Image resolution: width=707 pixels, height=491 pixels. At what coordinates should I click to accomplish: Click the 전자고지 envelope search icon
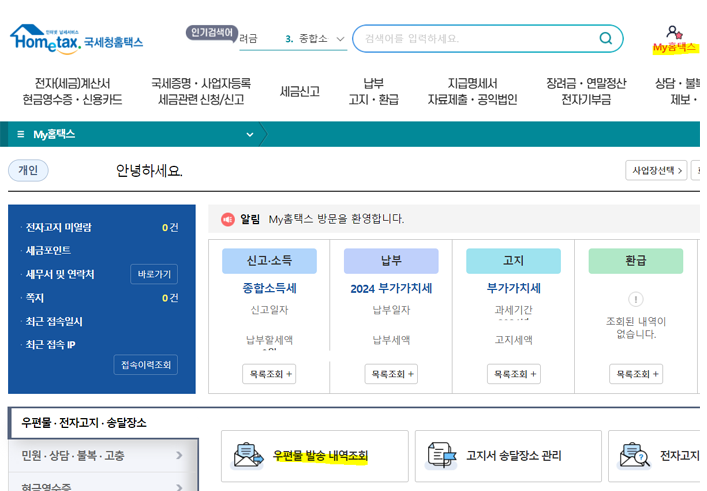pyautogui.click(x=634, y=455)
